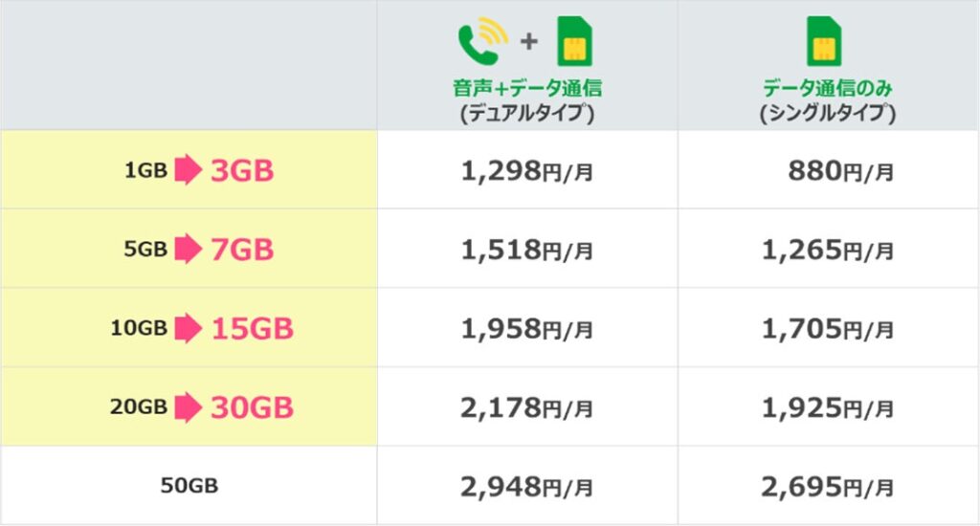Click the pink 15GB plan label
This screenshot has height=526, width=980.
[252, 329]
